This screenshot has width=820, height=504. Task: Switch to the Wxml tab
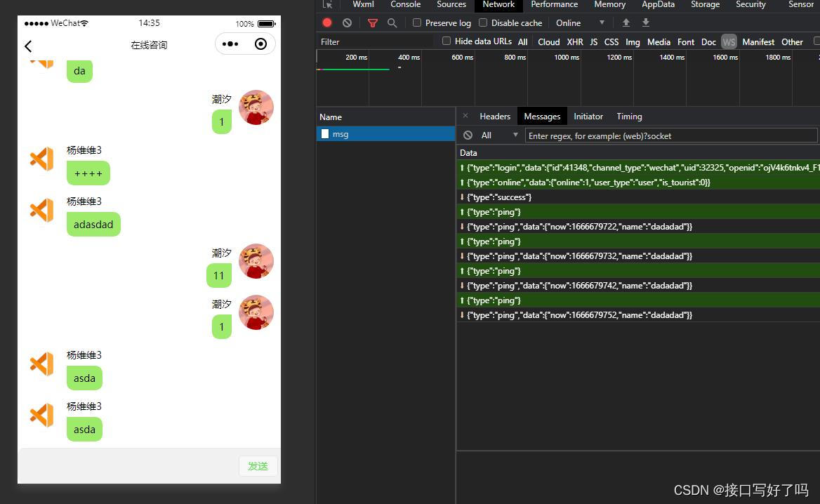tap(363, 4)
